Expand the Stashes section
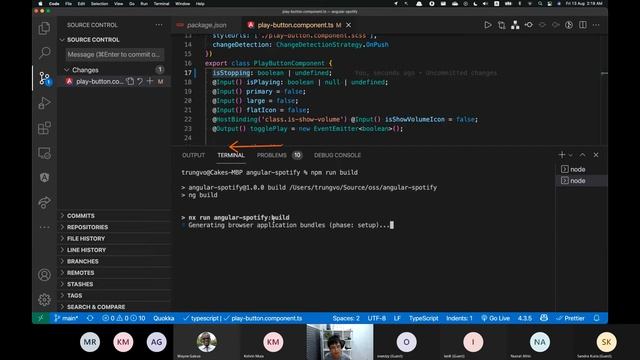Screen dimensions: 640x360 80,284
